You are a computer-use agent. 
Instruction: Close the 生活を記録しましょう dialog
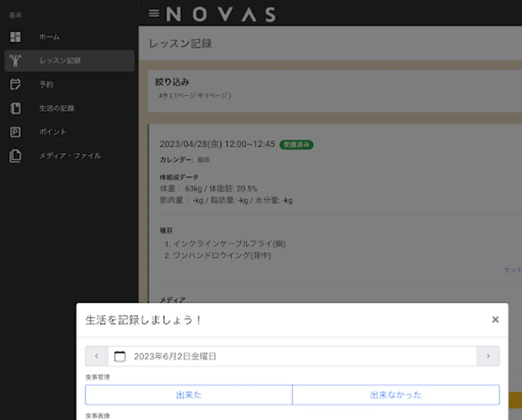[495, 320]
